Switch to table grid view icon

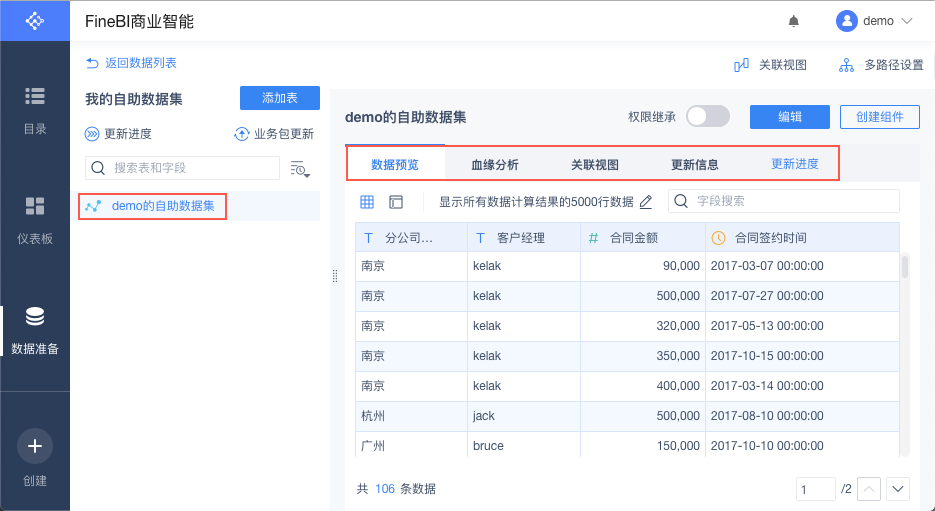[x=367, y=202]
